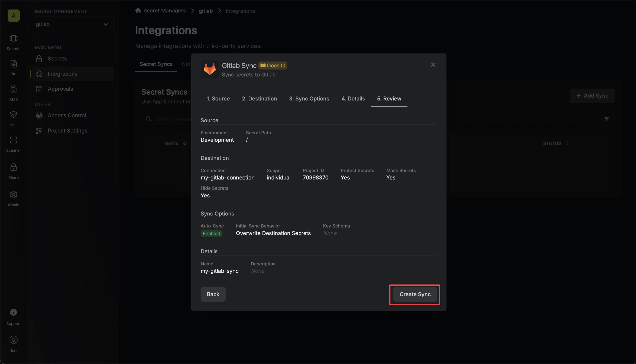Click the Enabled auto-sync badge
Screen dimensions: 636x364
point(212,233)
